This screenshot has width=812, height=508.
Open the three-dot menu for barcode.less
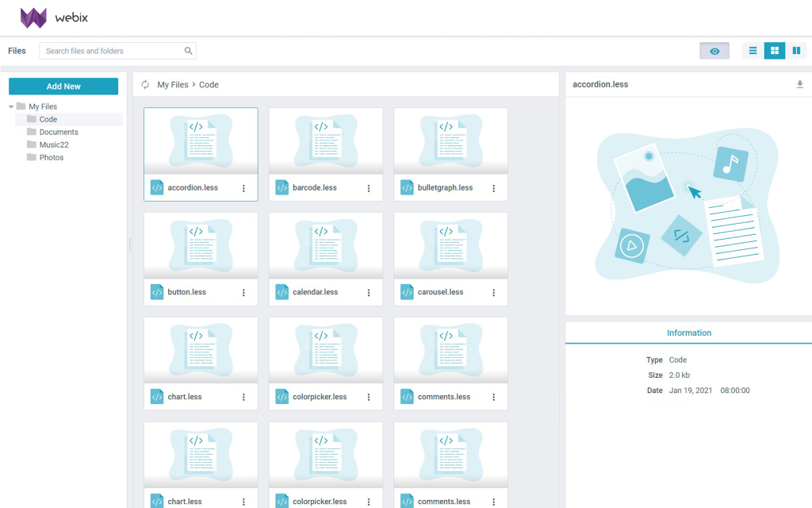click(369, 188)
